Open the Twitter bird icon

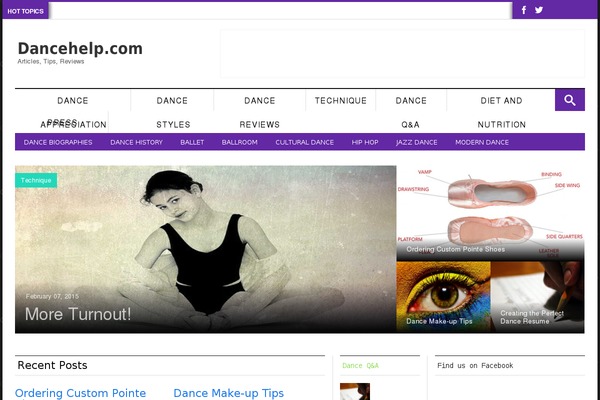(539, 10)
